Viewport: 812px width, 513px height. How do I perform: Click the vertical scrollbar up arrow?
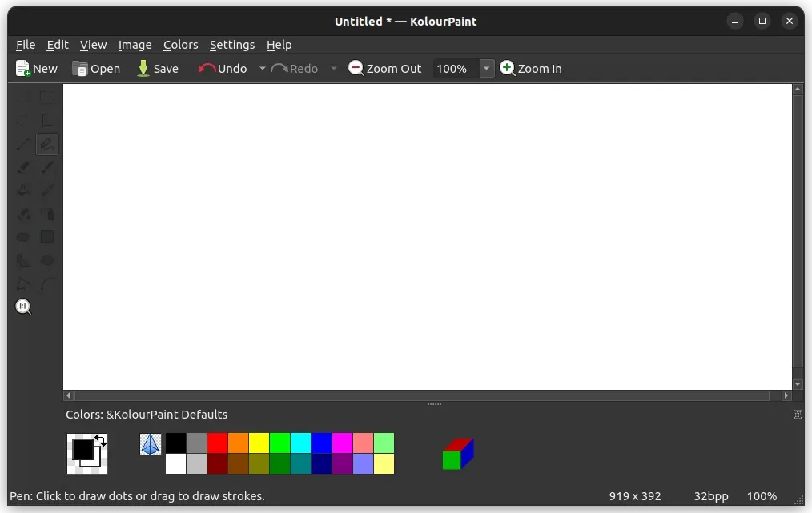[798, 89]
